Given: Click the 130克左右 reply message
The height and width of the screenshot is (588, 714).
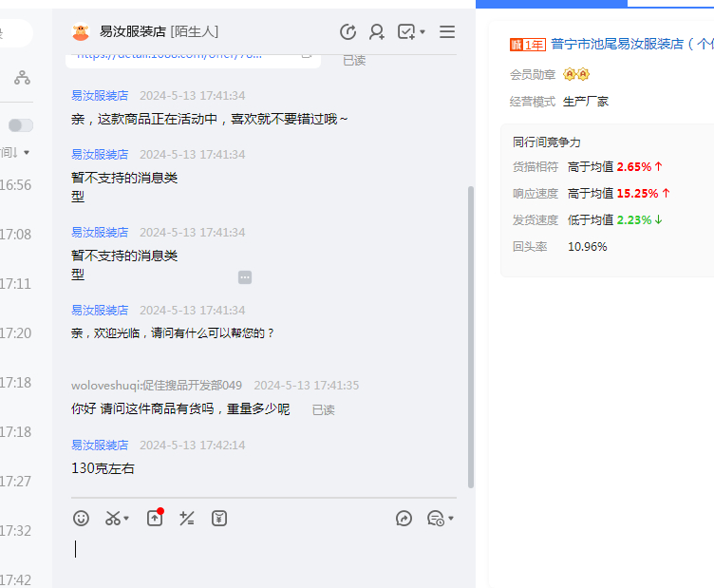Looking at the screenshot, I should pyautogui.click(x=103, y=468).
